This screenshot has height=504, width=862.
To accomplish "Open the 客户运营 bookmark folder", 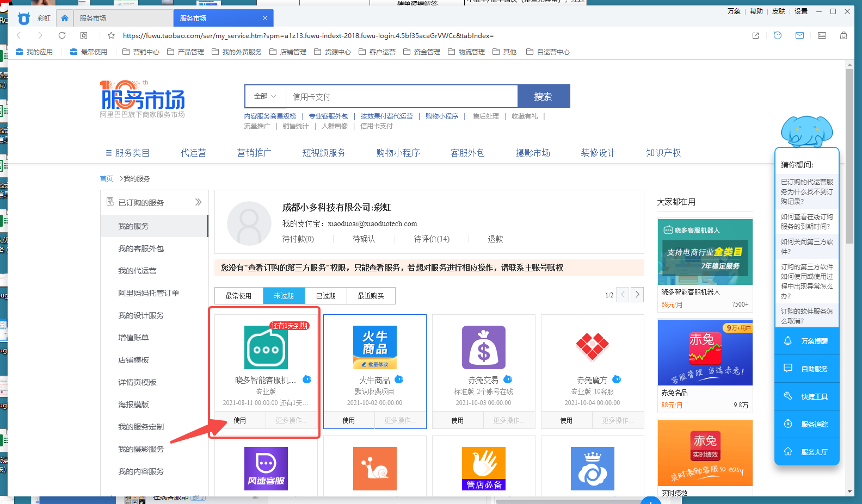I will tap(377, 52).
